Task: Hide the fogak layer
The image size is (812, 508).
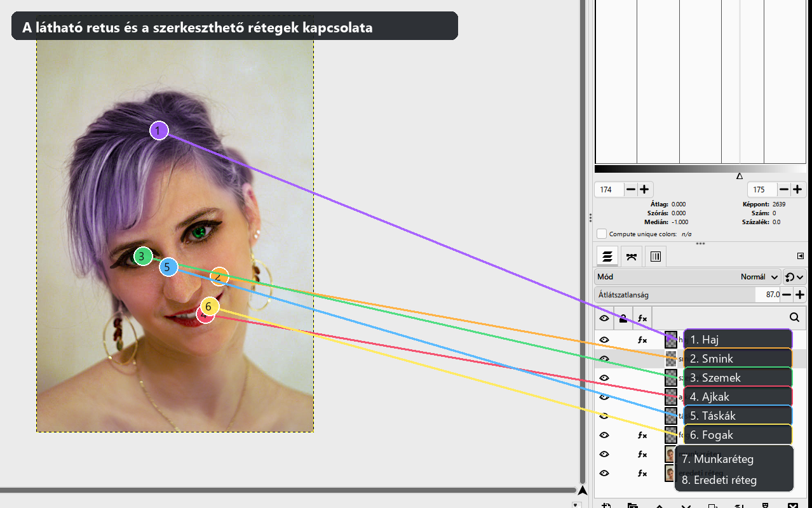Action: (x=604, y=435)
